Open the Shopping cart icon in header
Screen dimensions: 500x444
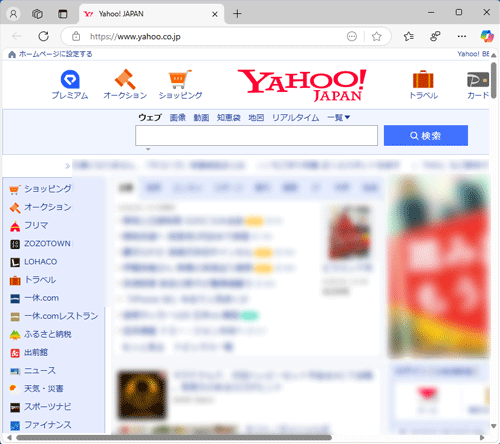(x=180, y=79)
